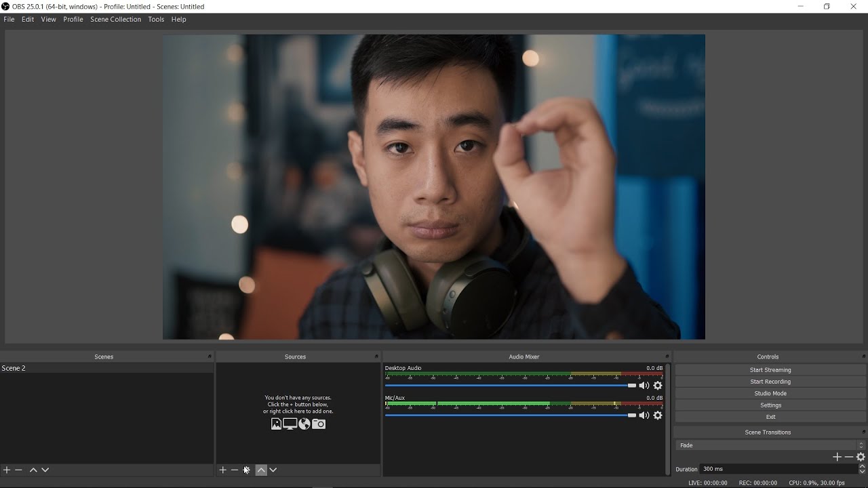Increase transition Duration with the up arrow
Image resolution: width=868 pixels, height=488 pixels.
[x=862, y=466]
